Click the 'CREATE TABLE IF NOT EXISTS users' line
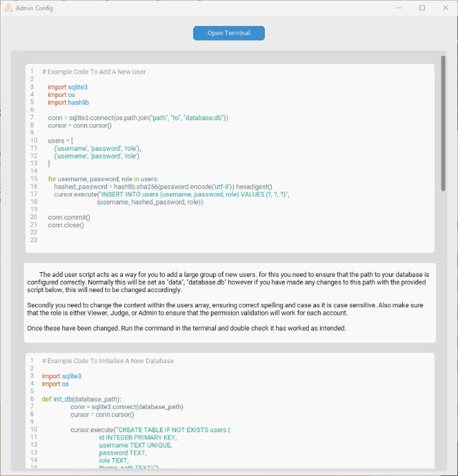 tap(151, 430)
